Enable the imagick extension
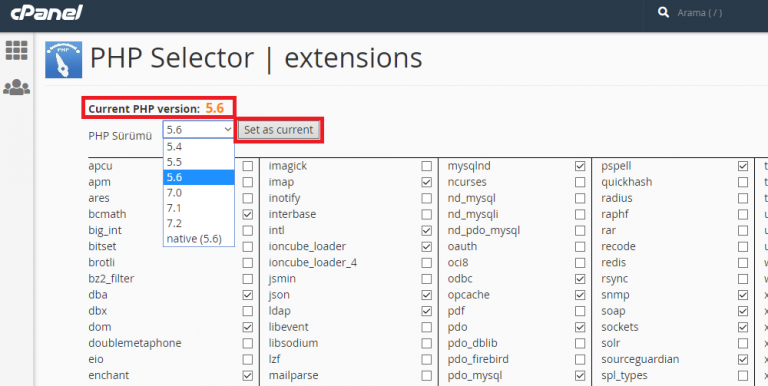 pos(427,166)
